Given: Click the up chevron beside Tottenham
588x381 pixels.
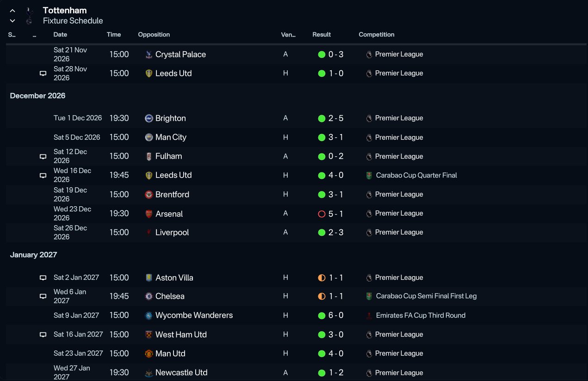Looking at the screenshot, I should click(12, 10).
